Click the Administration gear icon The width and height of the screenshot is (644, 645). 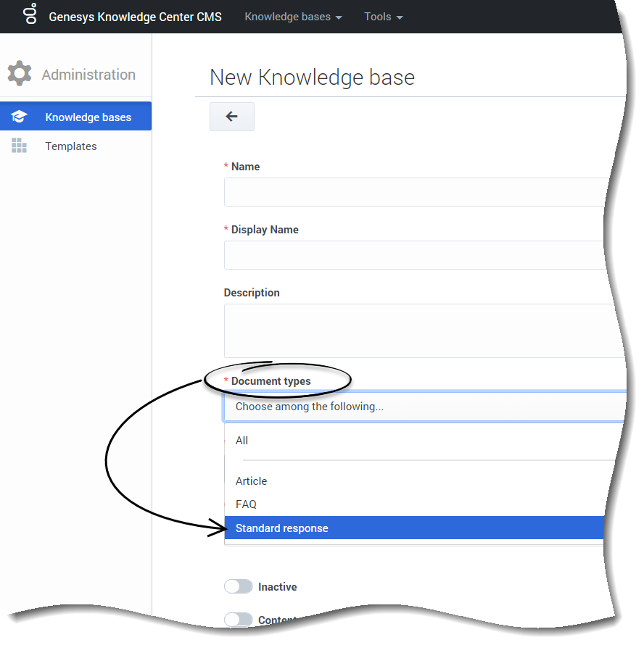tap(20, 74)
